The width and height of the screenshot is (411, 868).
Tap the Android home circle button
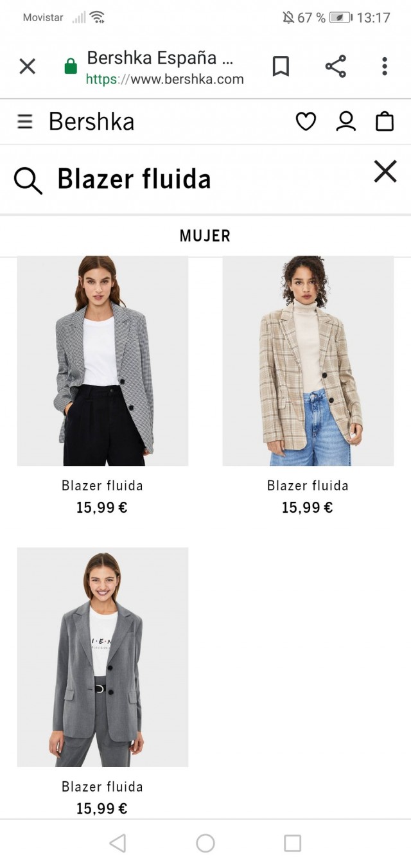pos(205,844)
